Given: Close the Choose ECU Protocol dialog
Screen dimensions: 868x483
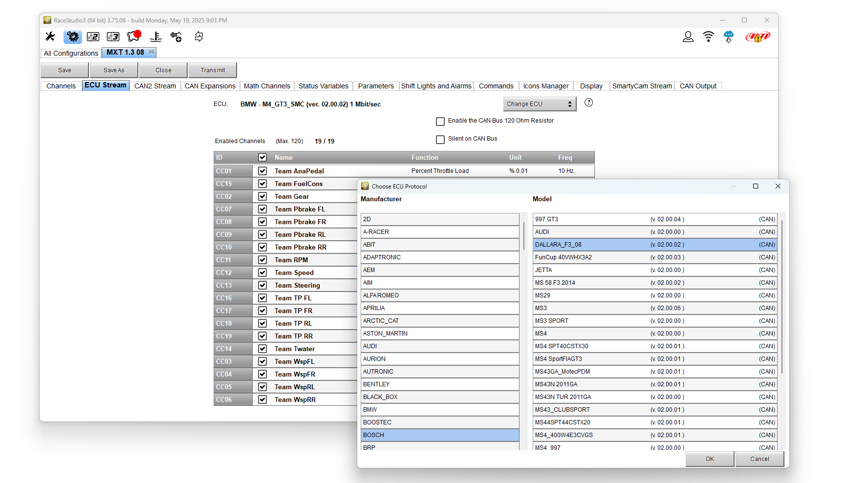Looking at the screenshot, I should pyautogui.click(x=778, y=186).
